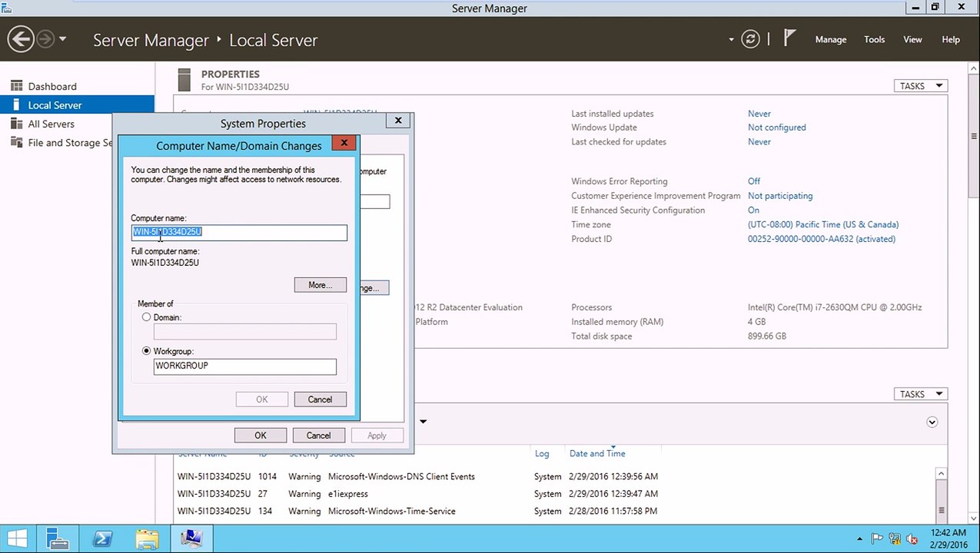Open the navigation history dropdown arrow
The image size is (980, 553).
tap(62, 39)
